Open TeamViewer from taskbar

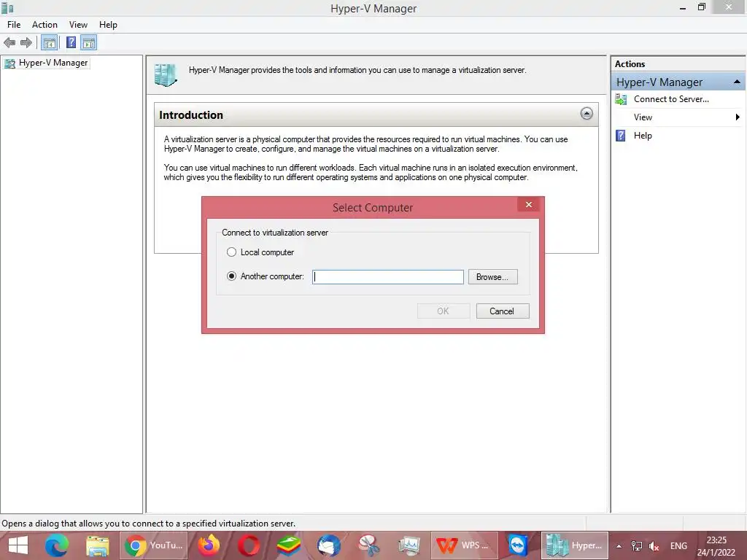tap(518, 545)
